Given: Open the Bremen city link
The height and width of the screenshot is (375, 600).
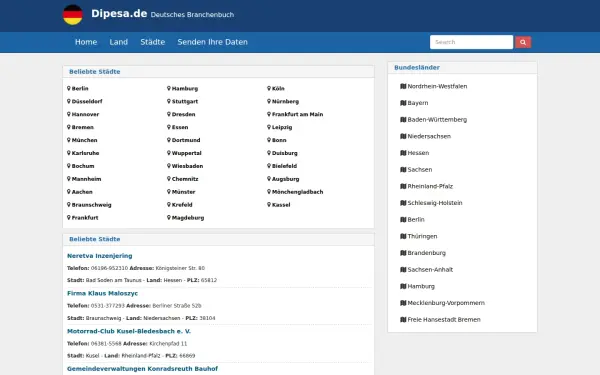Looking at the screenshot, I should pos(83,127).
